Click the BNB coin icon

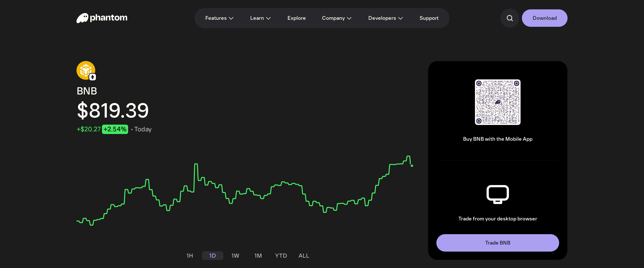86,70
